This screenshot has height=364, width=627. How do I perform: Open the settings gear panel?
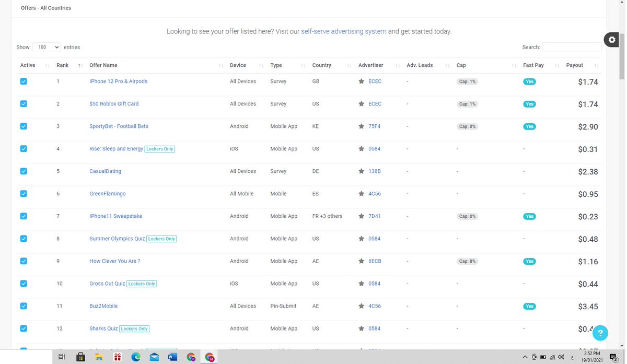[612, 40]
